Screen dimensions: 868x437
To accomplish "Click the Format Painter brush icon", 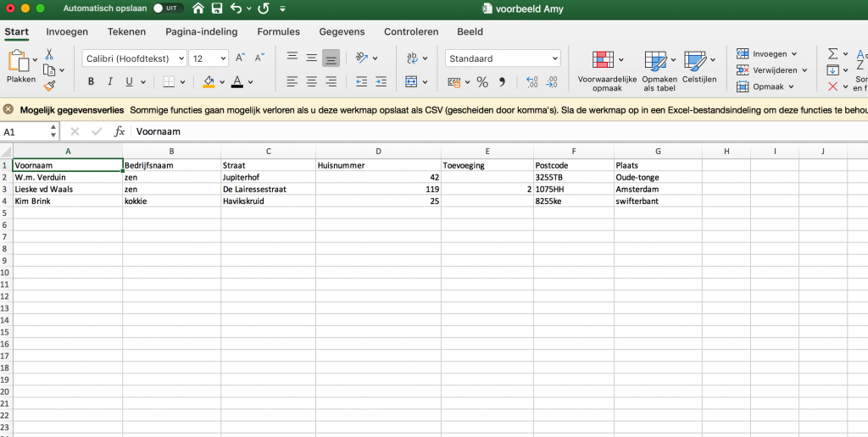I will [x=49, y=85].
